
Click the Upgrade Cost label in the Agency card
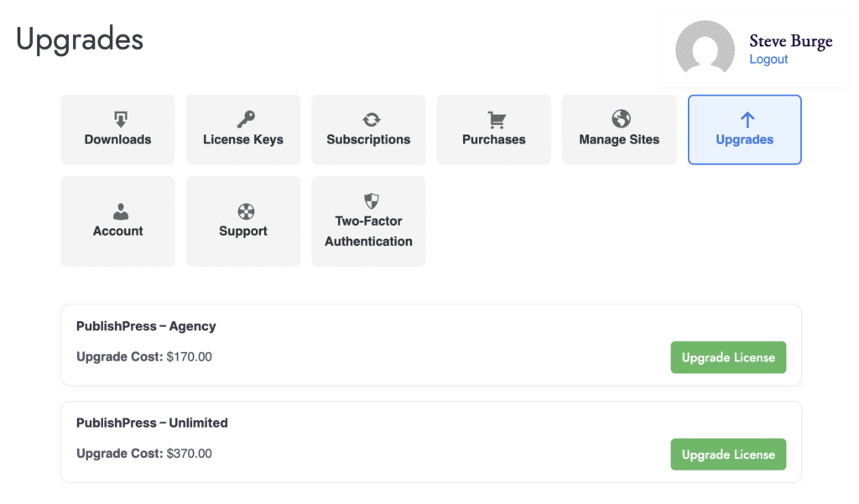point(119,357)
